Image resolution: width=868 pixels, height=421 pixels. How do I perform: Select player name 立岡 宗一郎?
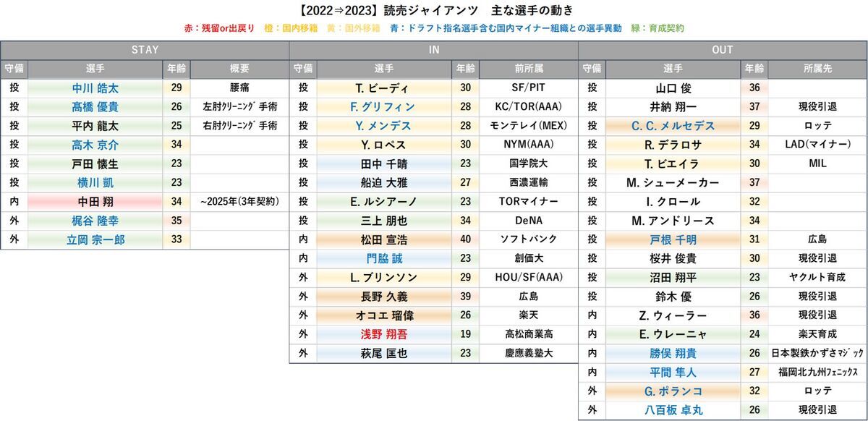(x=95, y=239)
